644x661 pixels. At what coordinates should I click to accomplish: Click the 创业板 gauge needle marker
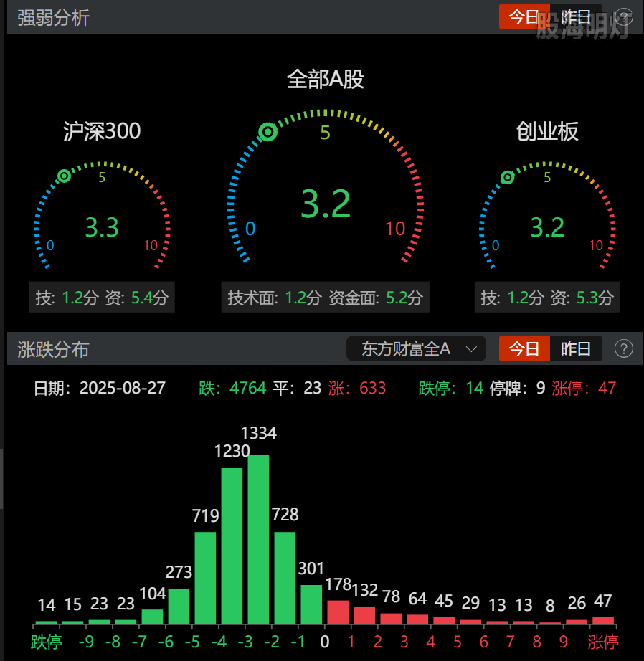pos(507,178)
